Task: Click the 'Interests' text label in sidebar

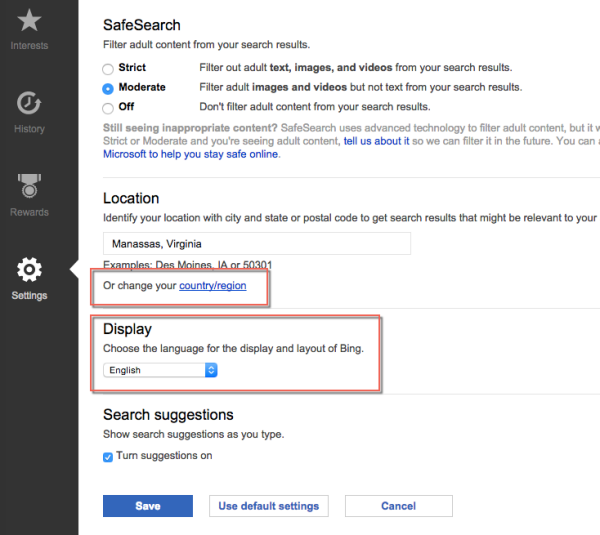Action: click(x=30, y=46)
